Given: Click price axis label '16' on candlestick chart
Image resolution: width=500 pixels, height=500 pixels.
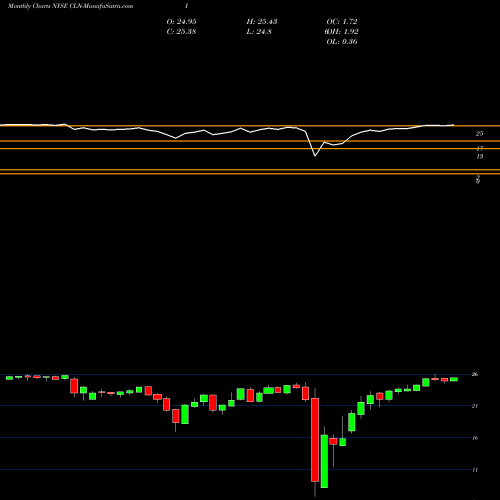Looking at the screenshot, I should [x=475, y=438].
